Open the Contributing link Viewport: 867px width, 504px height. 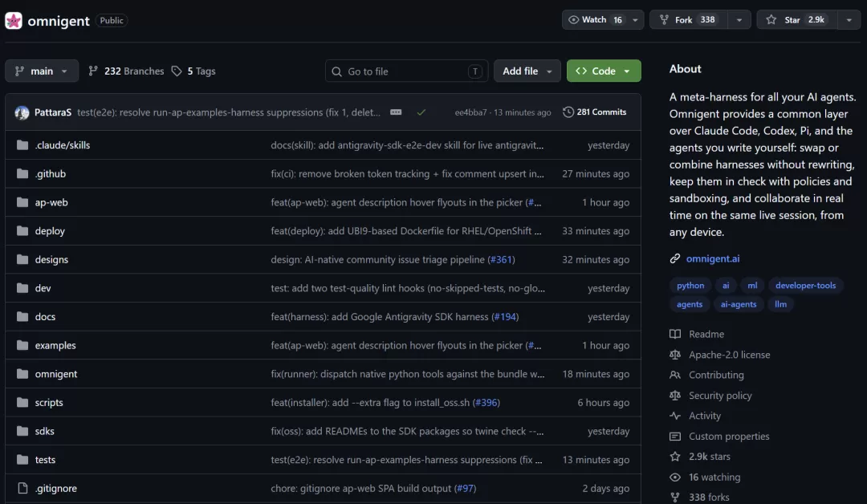pos(716,375)
